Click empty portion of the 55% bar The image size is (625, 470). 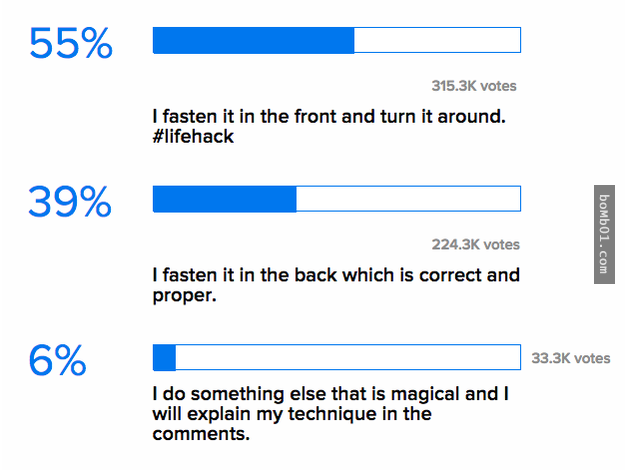click(437, 40)
